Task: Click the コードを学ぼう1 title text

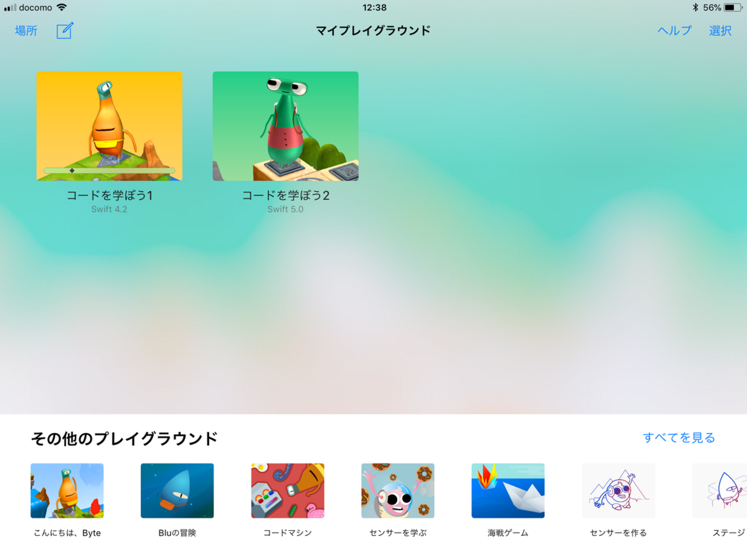Action: tap(109, 195)
